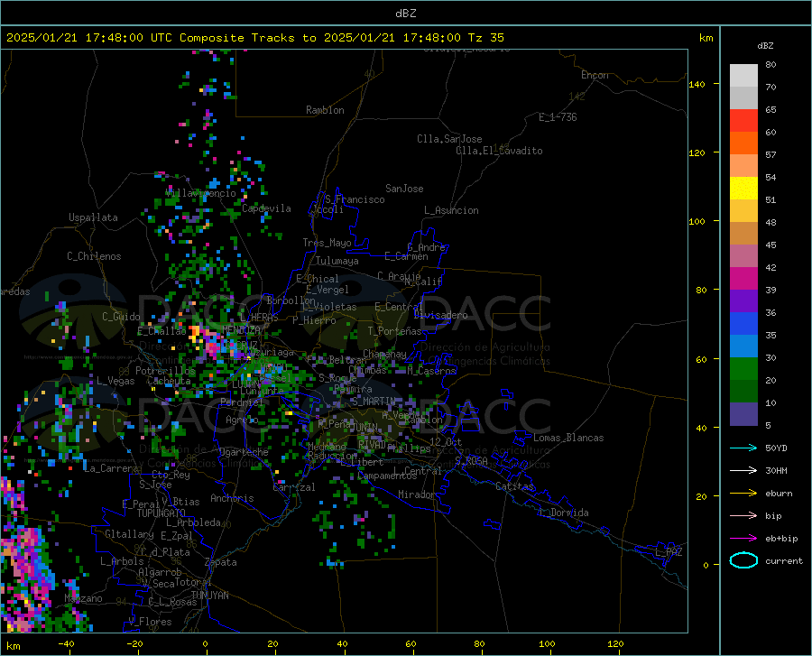The width and height of the screenshot is (812, 656).
Task: Select the magenta 39-42 dBZ swatch
Action: (743, 279)
